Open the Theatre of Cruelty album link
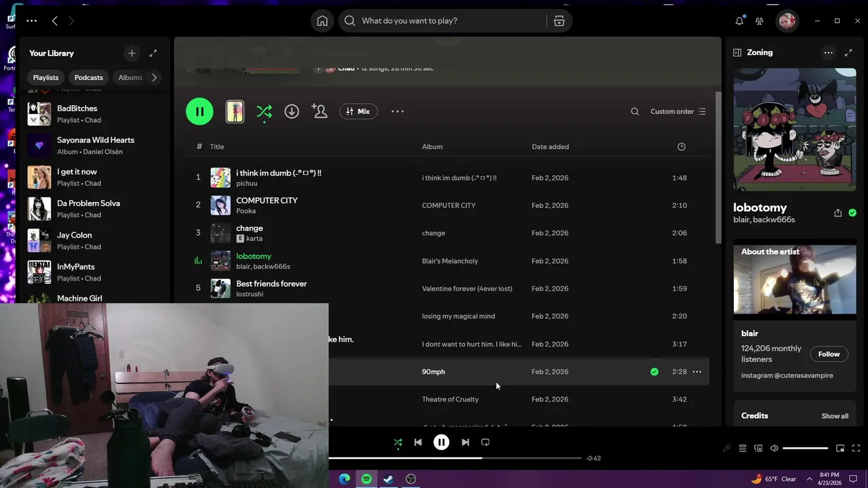The height and width of the screenshot is (488, 868). (450, 399)
